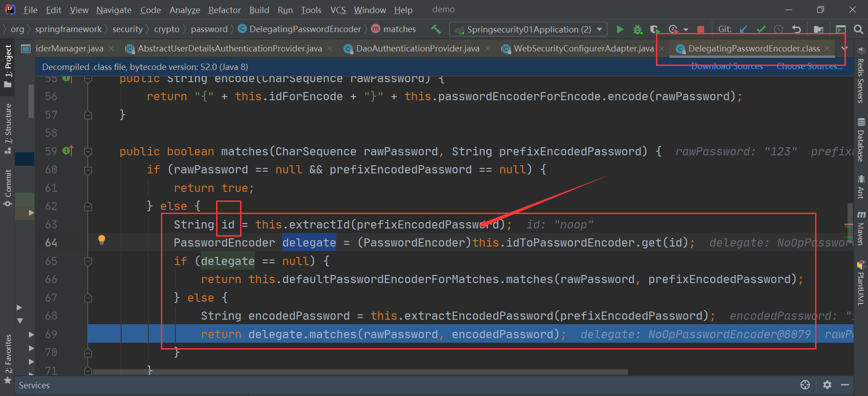Viewport: 868px width, 396px height.
Task: Open the VCS menu
Action: [338, 9]
